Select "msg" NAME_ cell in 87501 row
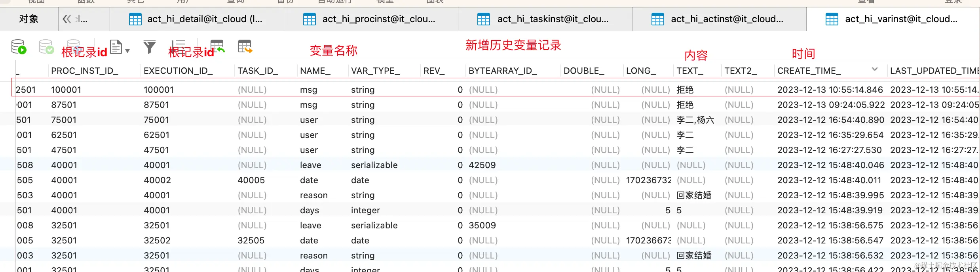 [x=309, y=105]
